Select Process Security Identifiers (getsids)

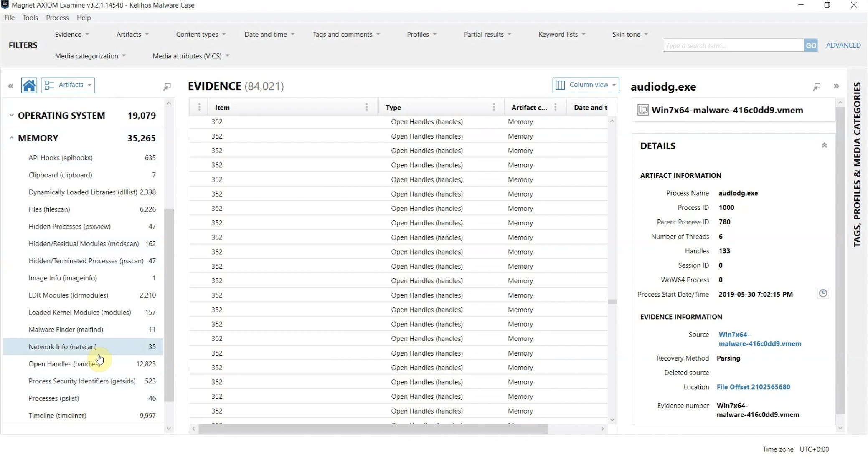point(83,381)
